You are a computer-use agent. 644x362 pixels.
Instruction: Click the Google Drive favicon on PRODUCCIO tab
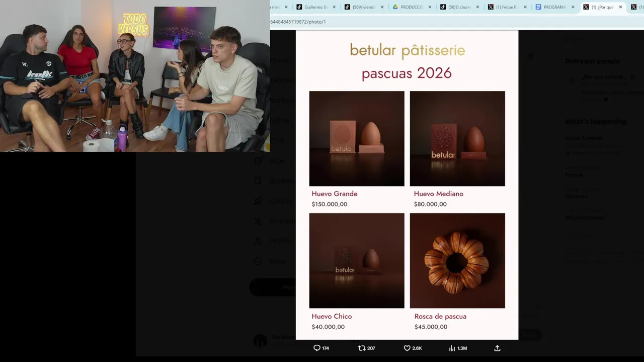tap(395, 7)
